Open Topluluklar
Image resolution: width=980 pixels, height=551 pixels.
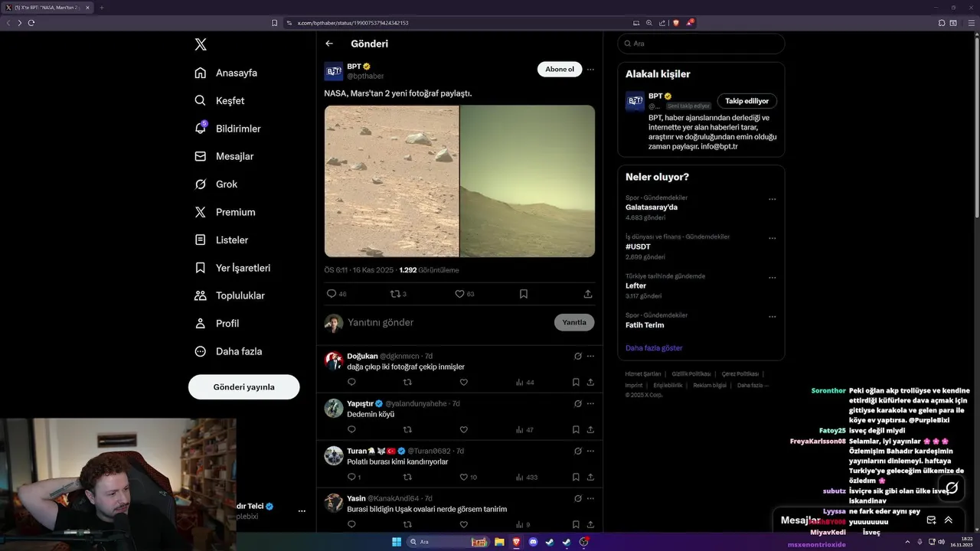pyautogui.click(x=229, y=295)
